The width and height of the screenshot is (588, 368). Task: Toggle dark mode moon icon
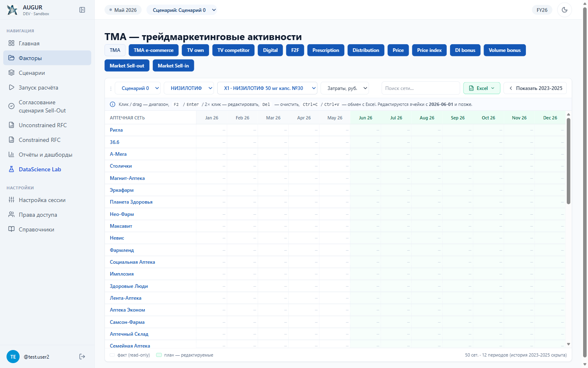565,10
